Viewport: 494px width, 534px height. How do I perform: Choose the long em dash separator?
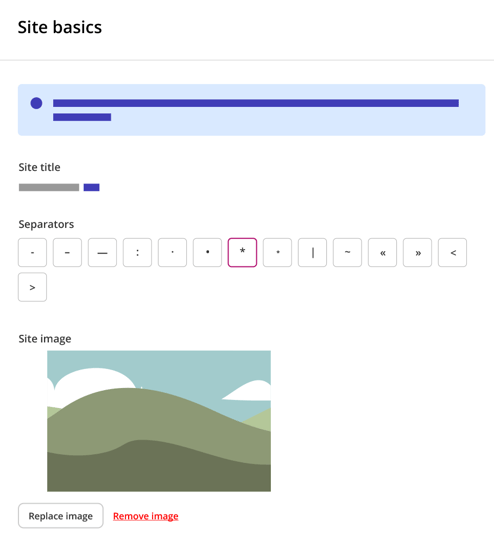click(102, 252)
